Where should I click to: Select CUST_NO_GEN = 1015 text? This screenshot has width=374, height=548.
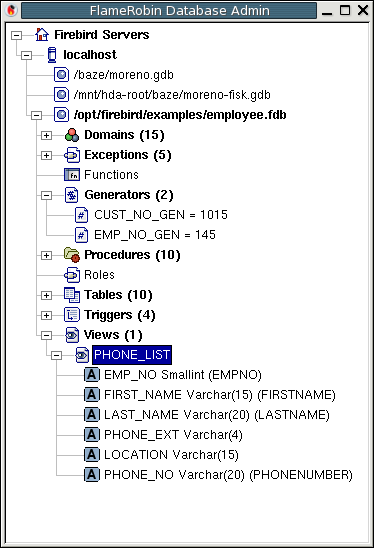[x=161, y=215]
